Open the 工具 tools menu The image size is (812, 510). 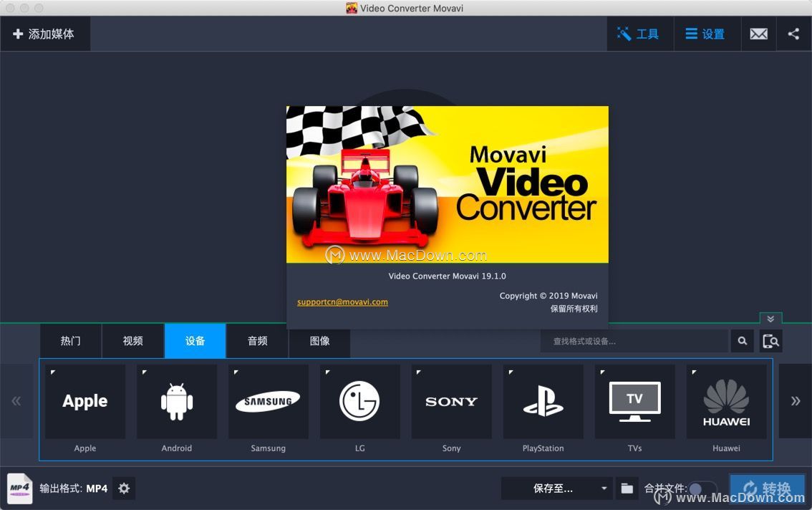[x=640, y=34]
